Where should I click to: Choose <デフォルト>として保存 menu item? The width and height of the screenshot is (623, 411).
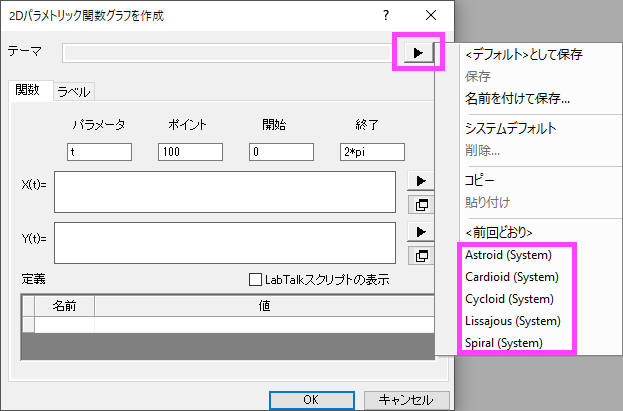pyautogui.click(x=524, y=54)
